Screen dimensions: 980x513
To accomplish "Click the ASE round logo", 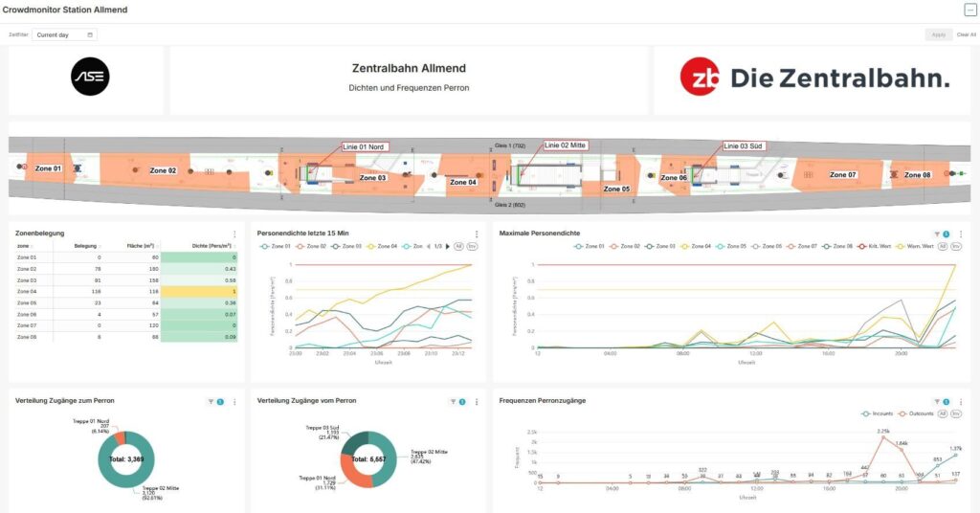I will click(x=90, y=77).
